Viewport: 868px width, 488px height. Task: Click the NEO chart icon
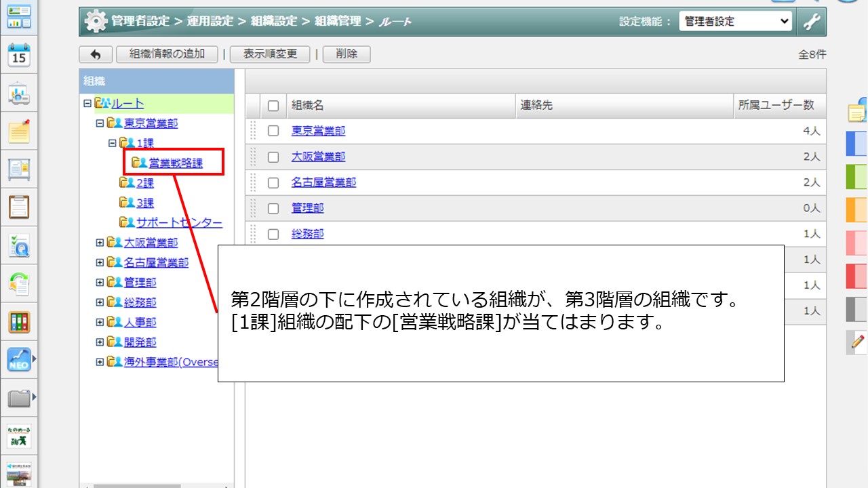pyautogui.click(x=19, y=360)
